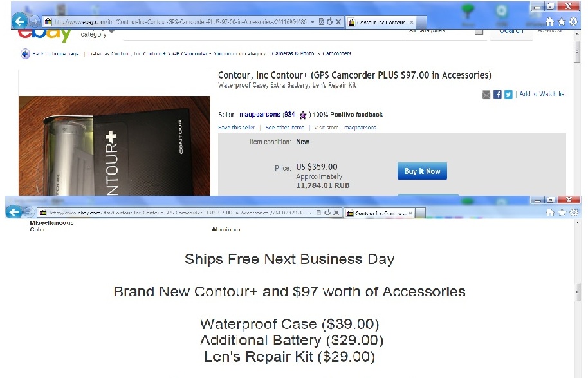This screenshot has width=588, height=378.
Task: Open settings gear in top browser toolbar
Action: pyautogui.click(x=573, y=22)
